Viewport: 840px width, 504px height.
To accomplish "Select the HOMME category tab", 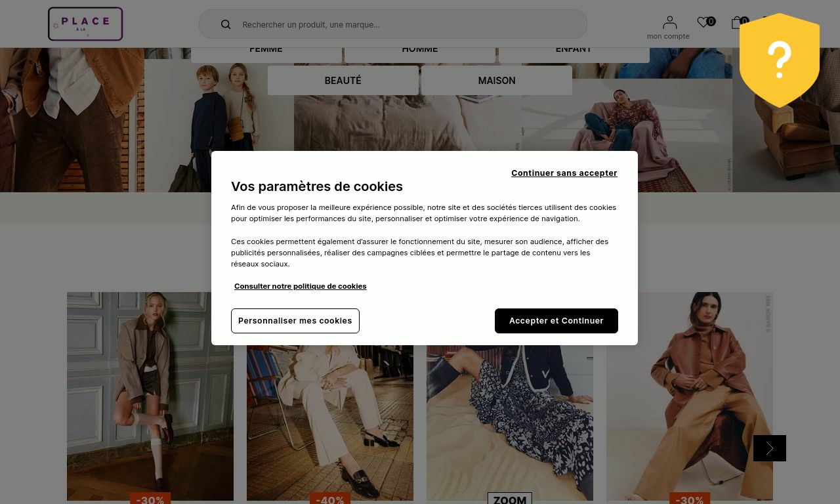I will (420, 51).
